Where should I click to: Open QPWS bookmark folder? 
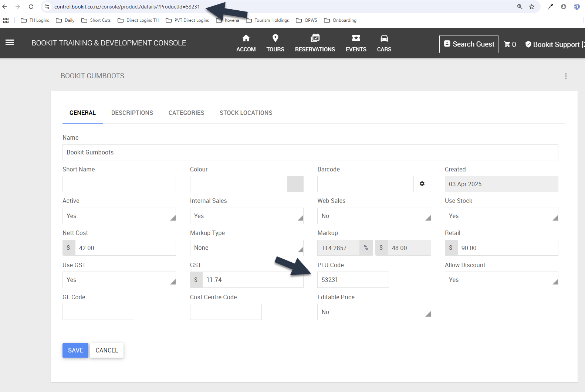coord(307,20)
